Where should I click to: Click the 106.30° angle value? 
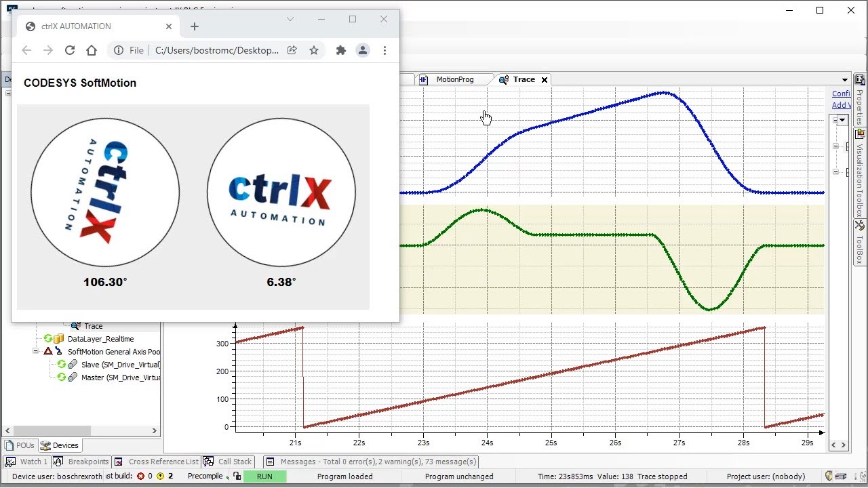click(105, 282)
